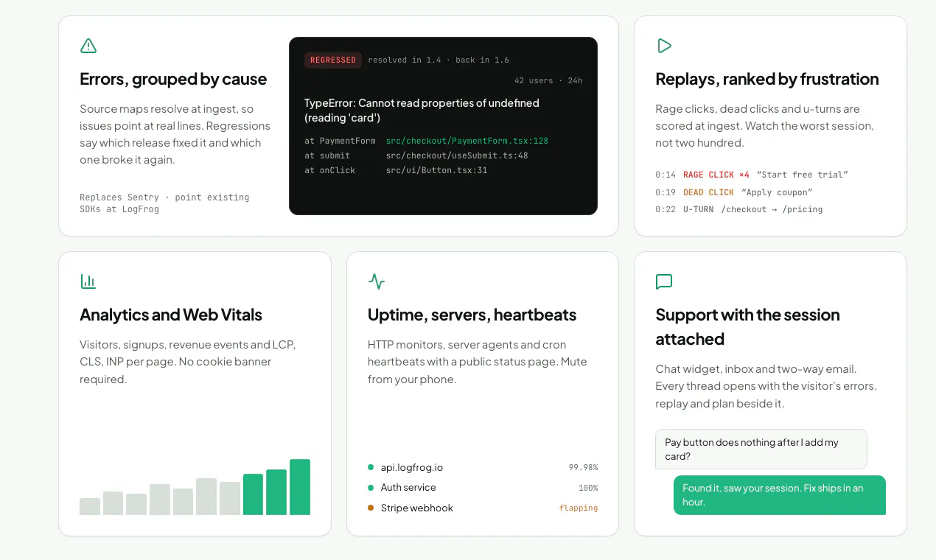Click orange status dot beside Stripe webhook
Image resolution: width=936 pixels, height=560 pixels.
(371, 508)
